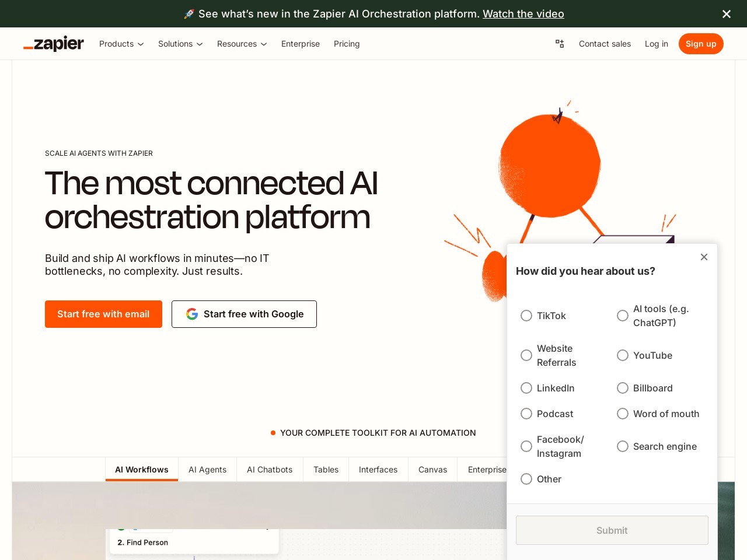The height and width of the screenshot is (560, 747).
Task: Close the 'How did you hear about us' survey
Action: click(x=704, y=257)
